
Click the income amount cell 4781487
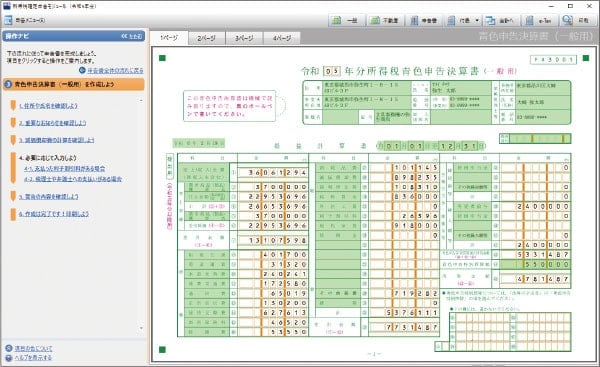tap(535, 279)
